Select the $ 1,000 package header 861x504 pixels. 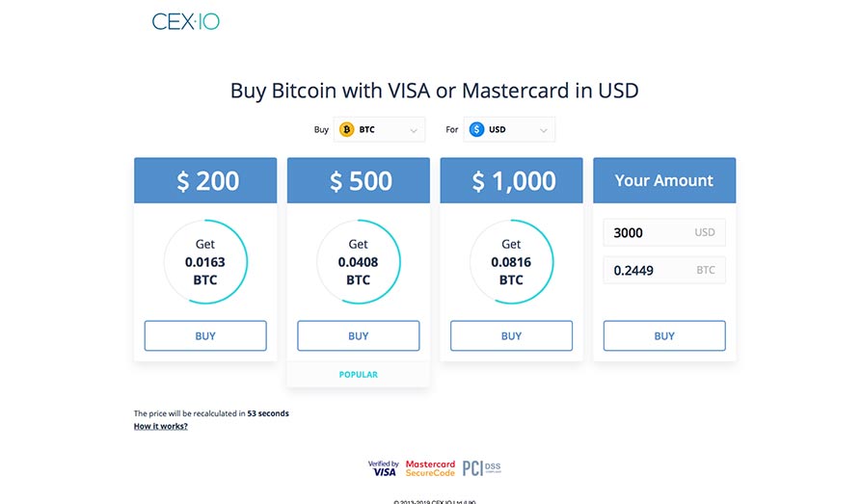[x=511, y=180]
